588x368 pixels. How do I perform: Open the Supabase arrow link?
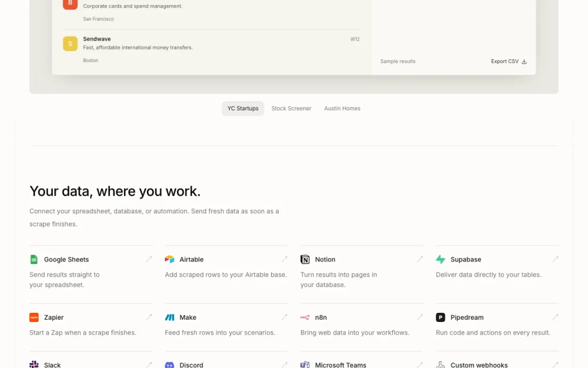(555, 259)
